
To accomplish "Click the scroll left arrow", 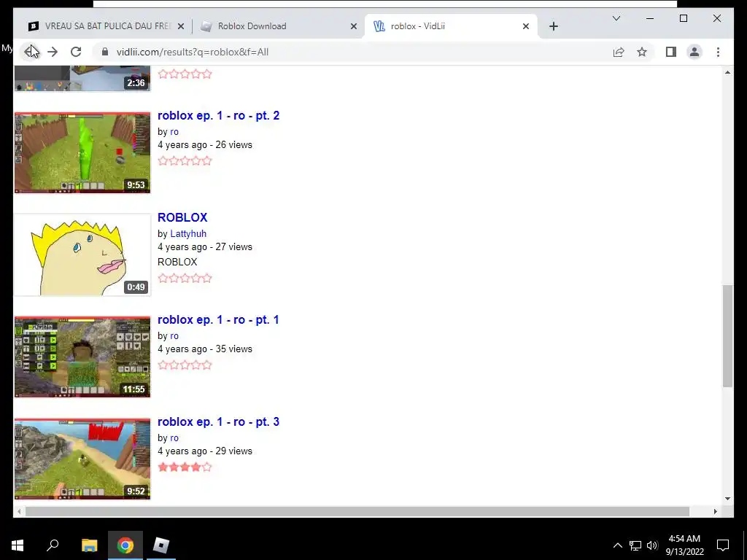I will click(19, 511).
